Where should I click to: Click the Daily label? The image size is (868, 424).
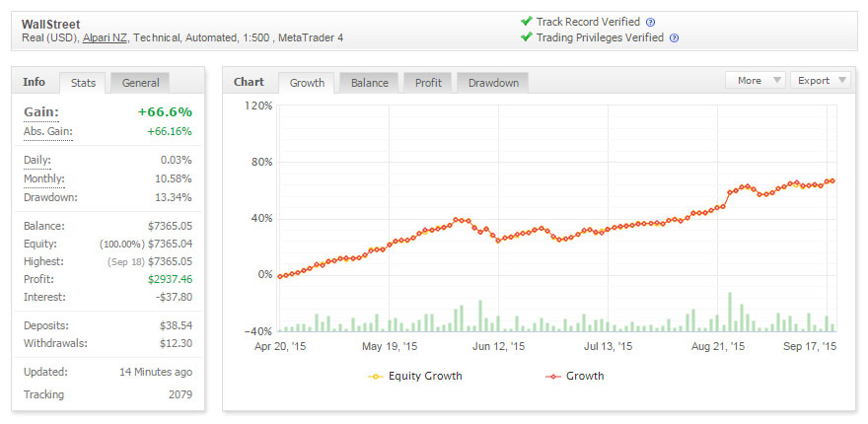(37, 161)
